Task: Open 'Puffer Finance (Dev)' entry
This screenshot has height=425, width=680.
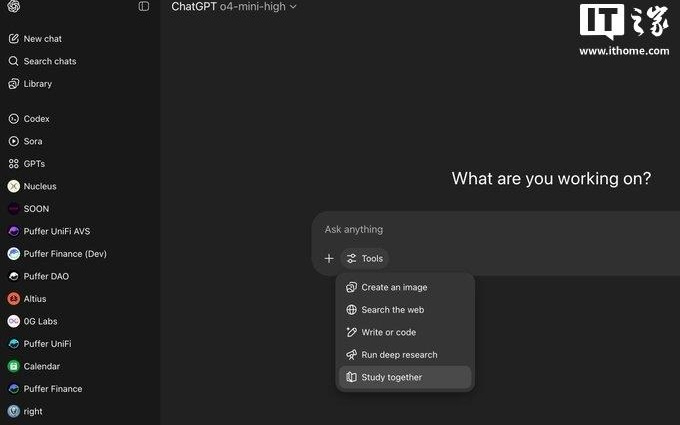Action: click(x=65, y=254)
